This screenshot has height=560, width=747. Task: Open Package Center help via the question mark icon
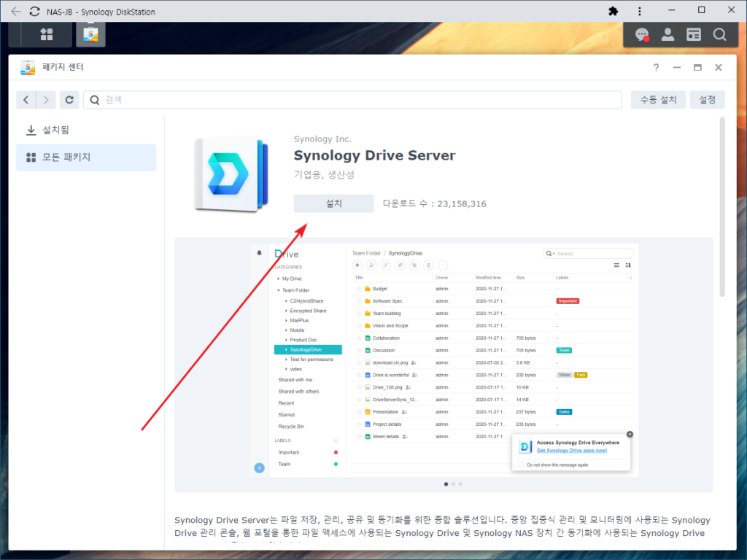click(656, 67)
